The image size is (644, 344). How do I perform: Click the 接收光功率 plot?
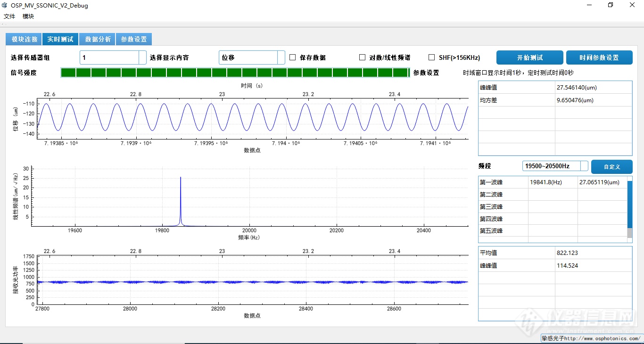click(253, 279)
